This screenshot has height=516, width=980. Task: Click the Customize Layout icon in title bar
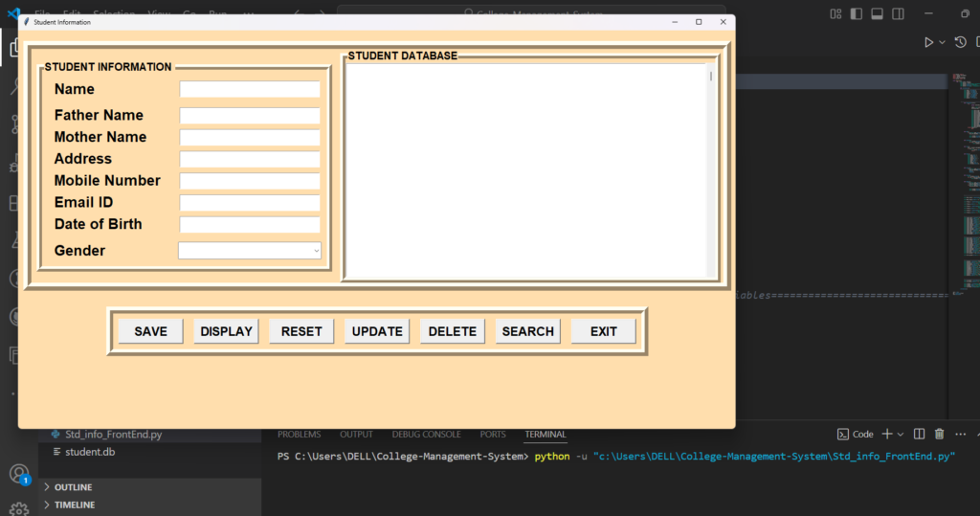click(835, 13)
